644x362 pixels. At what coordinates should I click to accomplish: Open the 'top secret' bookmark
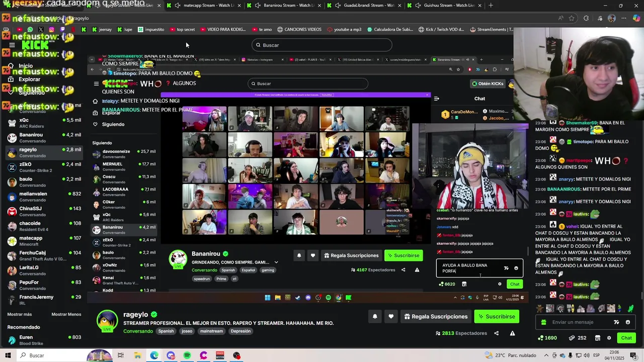tap(182, 30)
